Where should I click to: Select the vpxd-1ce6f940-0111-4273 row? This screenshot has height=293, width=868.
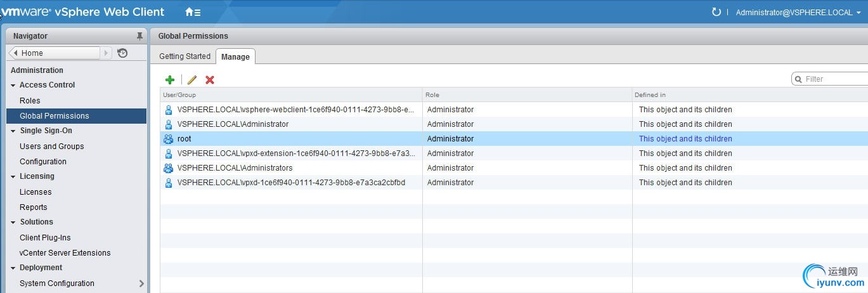point(514,183)
